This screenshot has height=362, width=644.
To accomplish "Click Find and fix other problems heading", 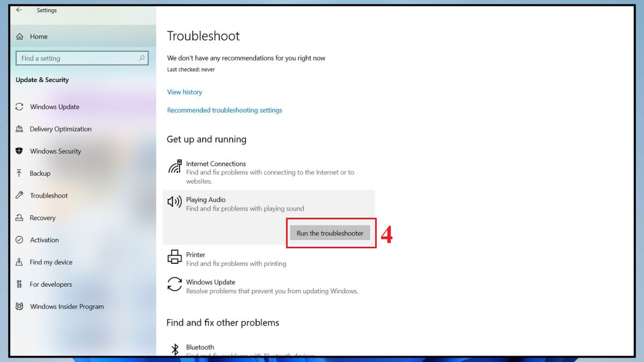I will (223, 323).
